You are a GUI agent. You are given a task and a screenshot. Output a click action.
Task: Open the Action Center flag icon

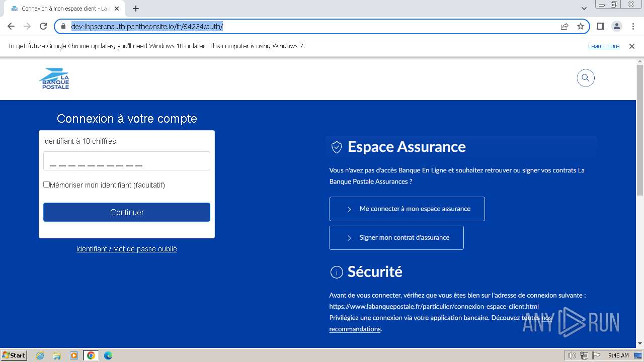(596, 355)
